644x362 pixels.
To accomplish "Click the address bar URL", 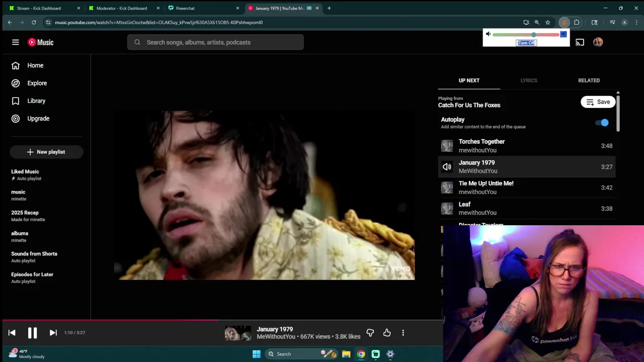I will tap(158, 22).
